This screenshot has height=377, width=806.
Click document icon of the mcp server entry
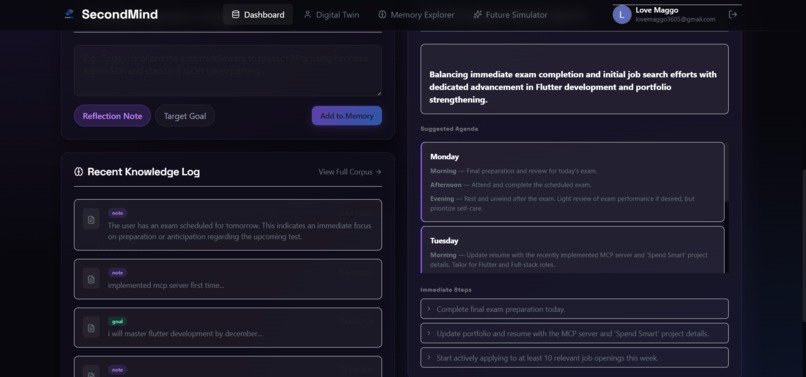point(91,279)
